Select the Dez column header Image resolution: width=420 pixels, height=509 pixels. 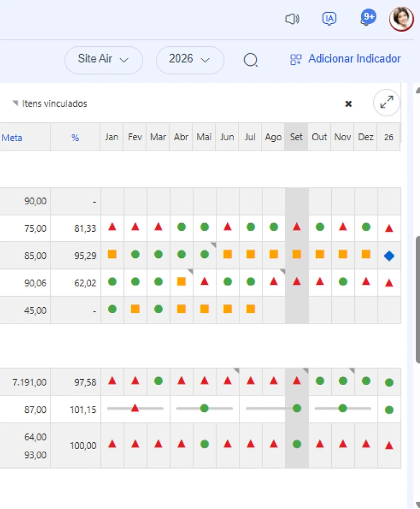coord(365,137)
